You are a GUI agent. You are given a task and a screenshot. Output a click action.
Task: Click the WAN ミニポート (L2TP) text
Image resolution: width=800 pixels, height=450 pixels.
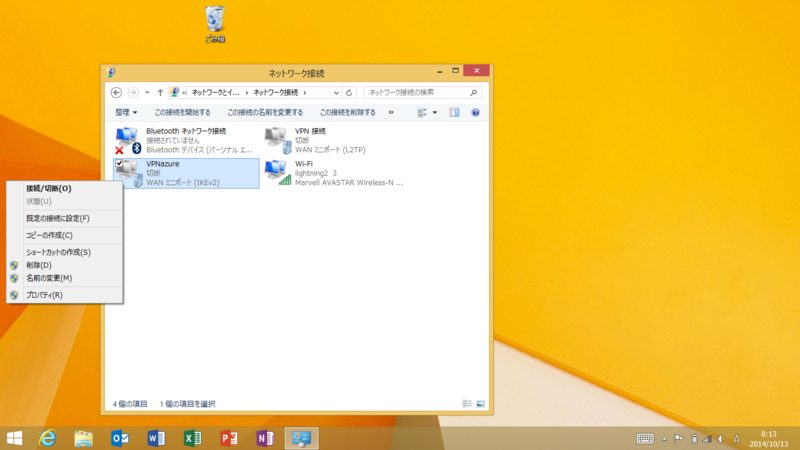point(330,150)
